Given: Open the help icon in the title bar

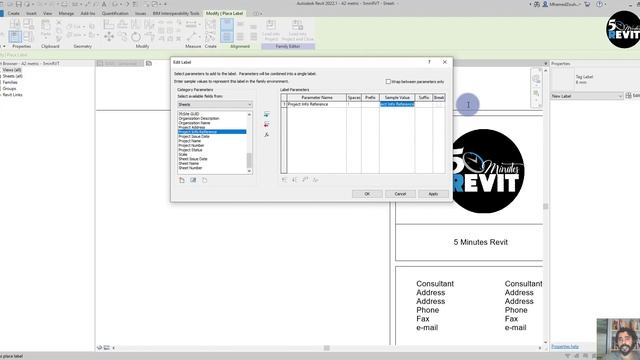Looking at the screenshot, I should click(599, 4).
